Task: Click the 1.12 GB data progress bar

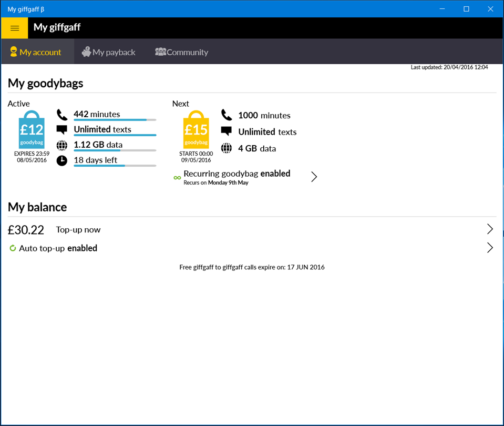Action: pos(115,150)
